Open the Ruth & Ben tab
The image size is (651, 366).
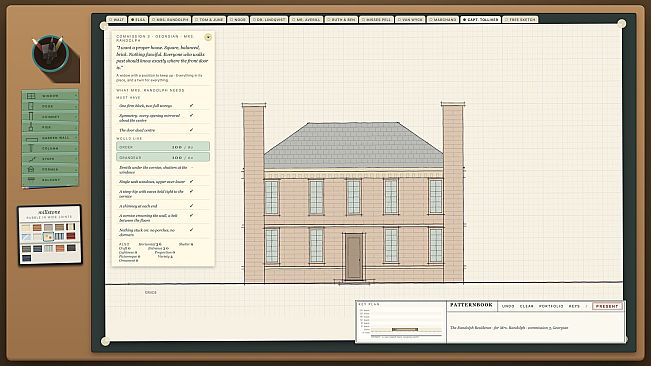pos(341,20)
